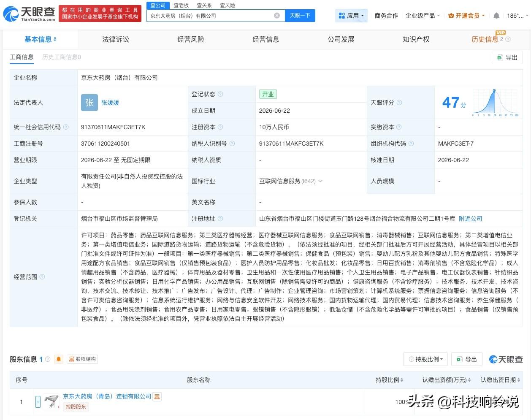Click the registration number 370611200240501
Viewport: 531px width, 420px height.
coord(106,144)
